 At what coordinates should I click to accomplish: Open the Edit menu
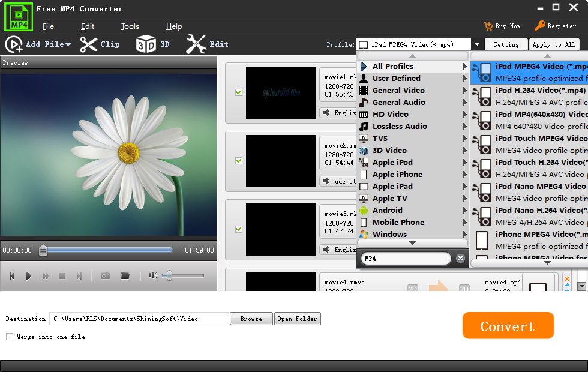click(x=88, y=26)
